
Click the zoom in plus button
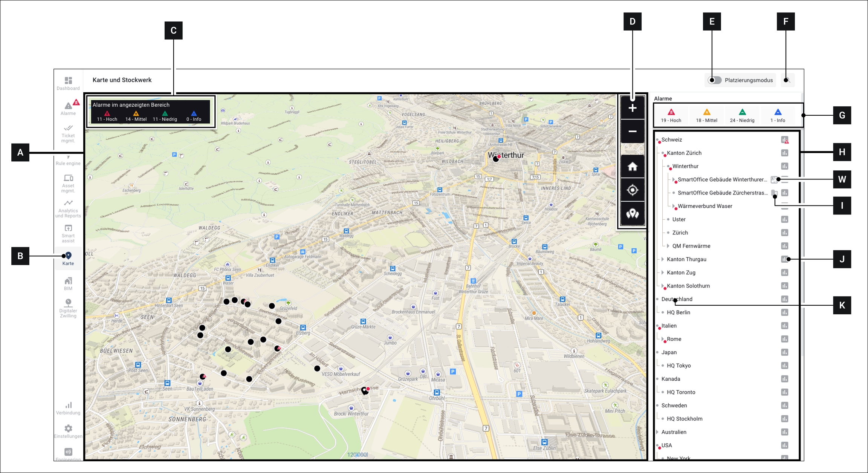click(x=632, y=108)
